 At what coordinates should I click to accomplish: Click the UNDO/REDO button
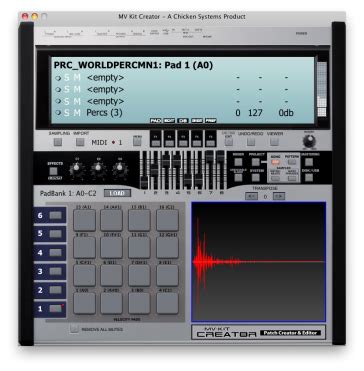point(251,142)
